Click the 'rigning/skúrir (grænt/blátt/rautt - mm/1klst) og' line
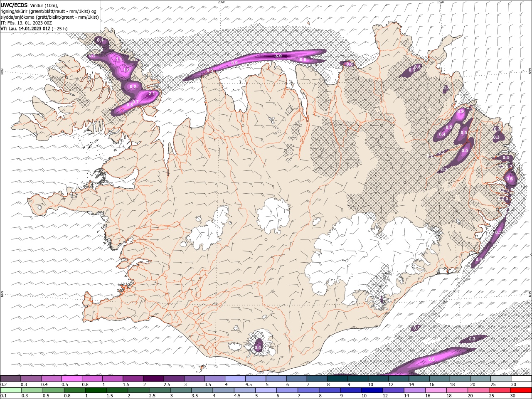Image resolution: width=532 pixels, height=399 pixels. pyautogui.click(x=49, y=11)
